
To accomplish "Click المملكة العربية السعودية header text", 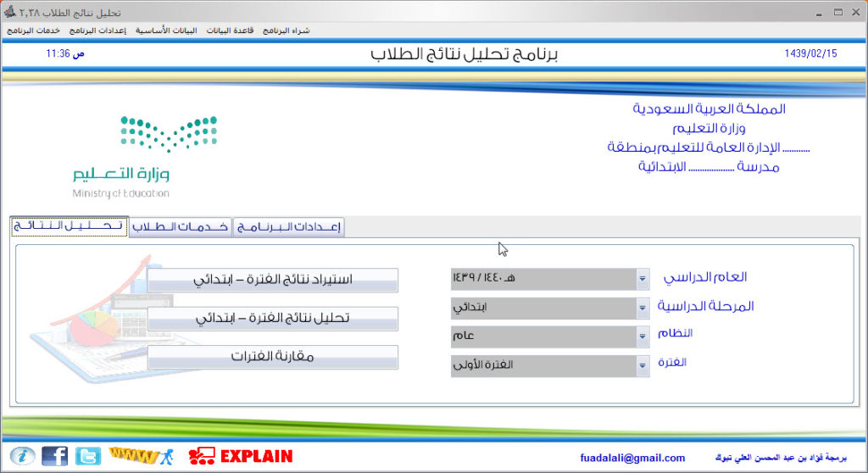I will click(709, 109).
